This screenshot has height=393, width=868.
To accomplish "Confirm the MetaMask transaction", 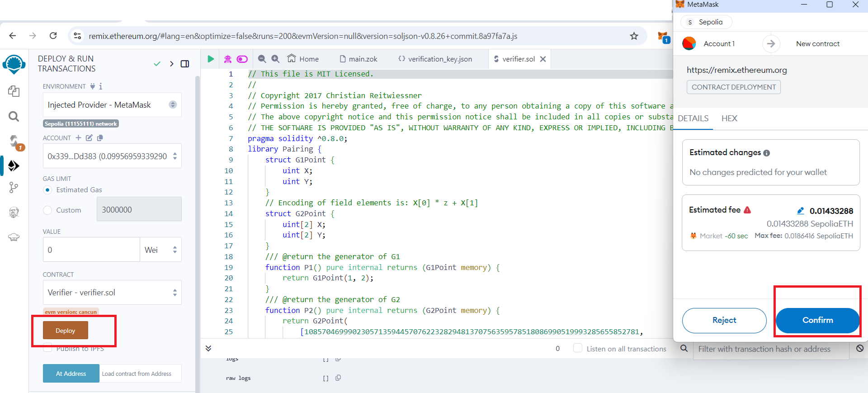I will (x=817, y=320).
